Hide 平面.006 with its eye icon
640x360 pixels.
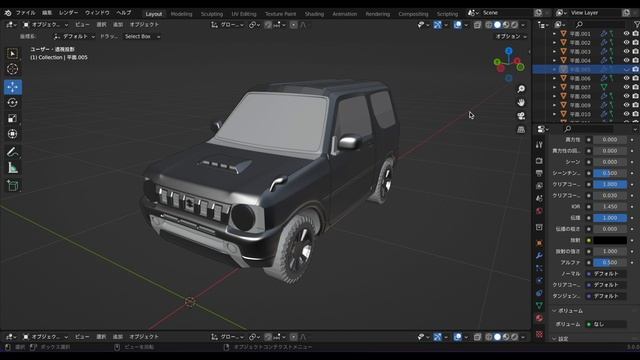coord(627,78)
